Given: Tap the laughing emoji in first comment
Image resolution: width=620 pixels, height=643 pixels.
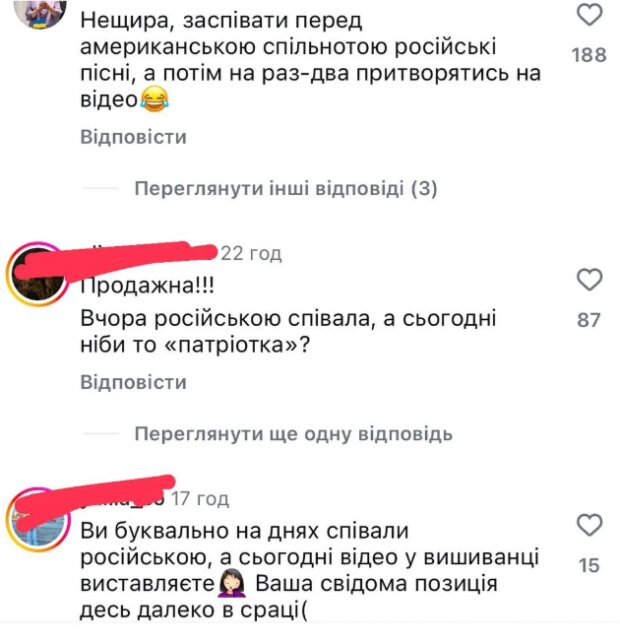Looking at the screenshot, I should (x=155, y=101).
